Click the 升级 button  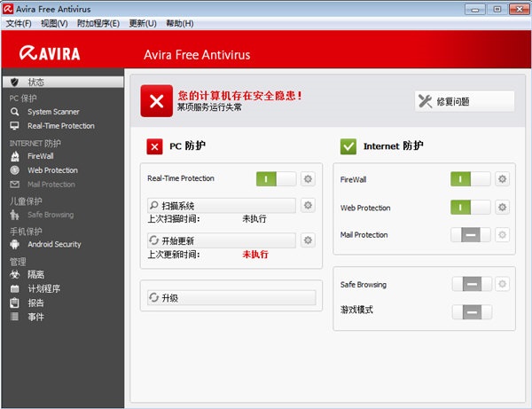point(231,298)
